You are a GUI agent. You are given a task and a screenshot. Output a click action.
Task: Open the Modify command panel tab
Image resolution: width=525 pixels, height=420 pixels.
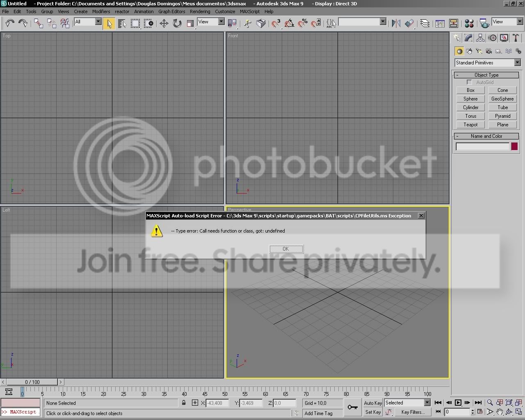point(468,38)
